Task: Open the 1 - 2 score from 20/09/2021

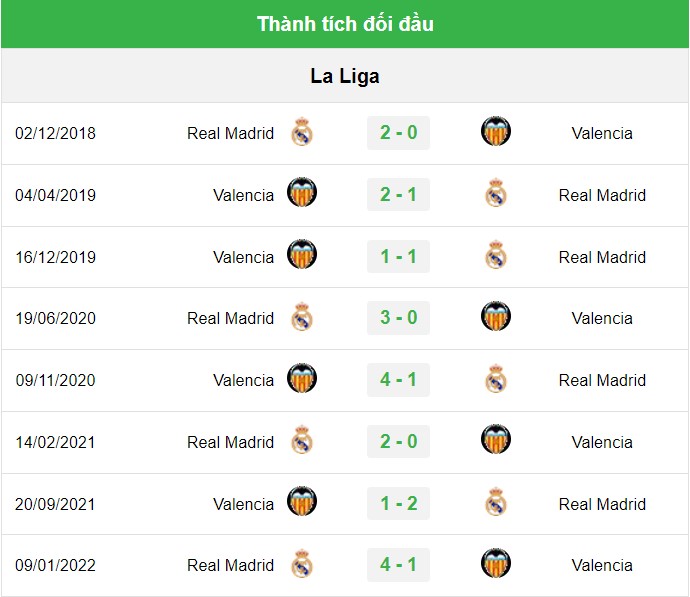Action: pyautogui.click(x=398, y=503)
